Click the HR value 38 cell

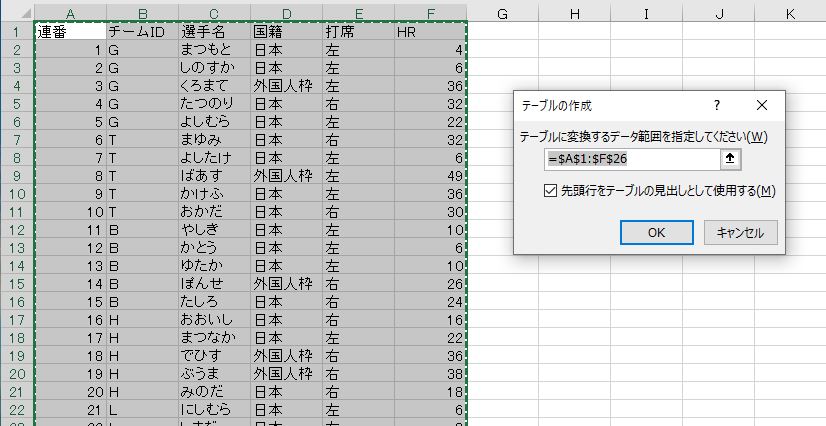(431, 373)
